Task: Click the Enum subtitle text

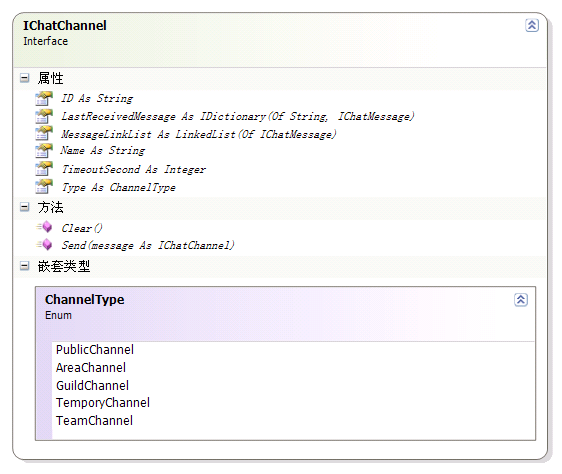Action: point(58,315)
